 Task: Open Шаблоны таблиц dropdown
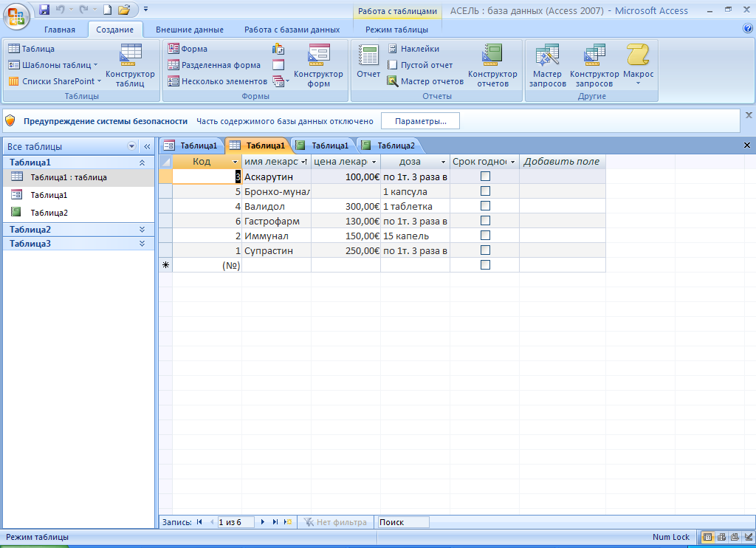click(x=53, y=65)
